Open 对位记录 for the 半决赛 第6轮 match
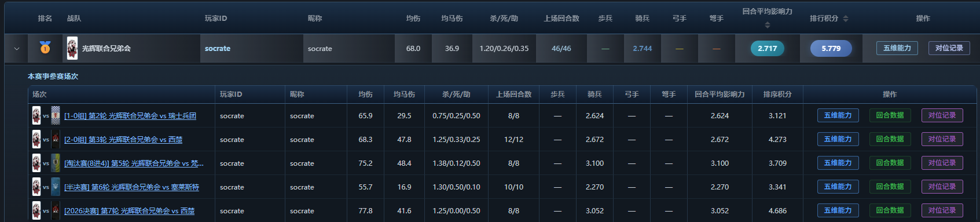980x222 pixels. pos(942,187)
